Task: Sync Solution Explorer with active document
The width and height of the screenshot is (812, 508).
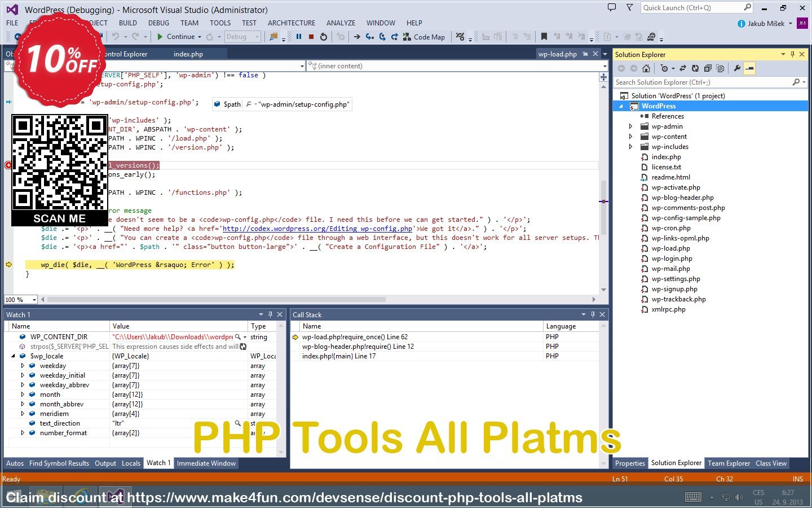Action: (x=682, y=68)
